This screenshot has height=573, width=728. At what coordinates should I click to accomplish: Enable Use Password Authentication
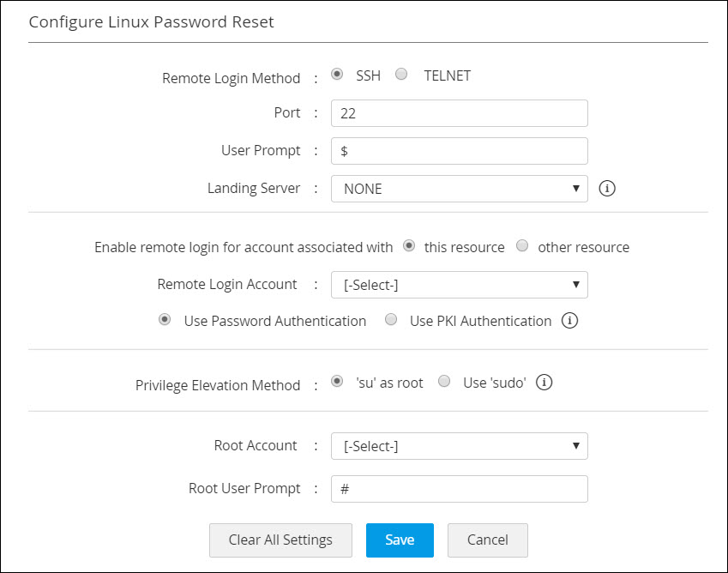(165, 320)
